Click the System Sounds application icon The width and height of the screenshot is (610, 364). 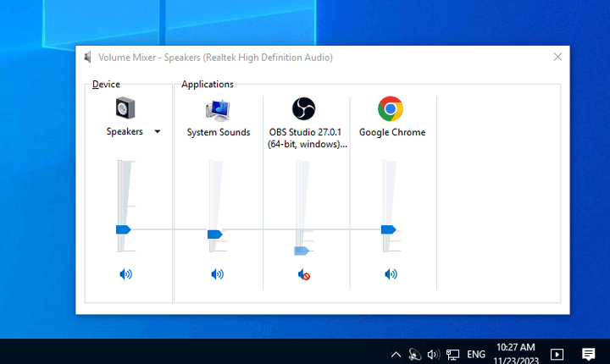pyautogui.click(x=218, y=110)
